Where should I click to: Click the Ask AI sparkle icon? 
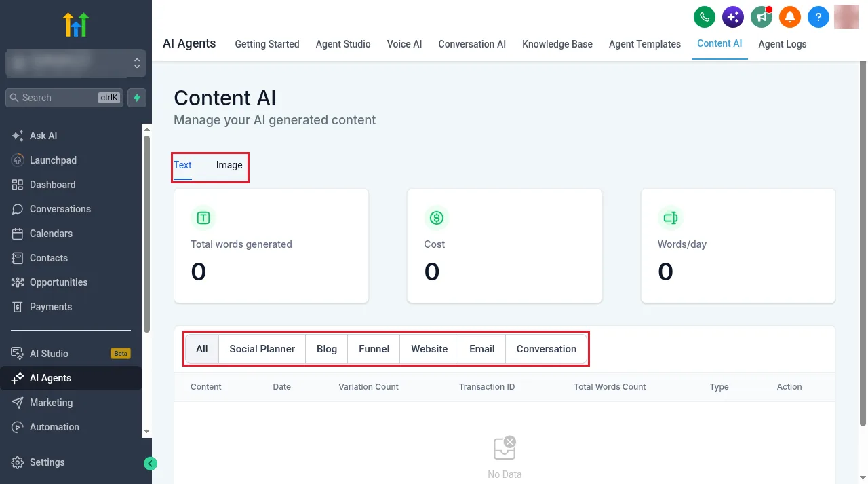tap(18, 136)
